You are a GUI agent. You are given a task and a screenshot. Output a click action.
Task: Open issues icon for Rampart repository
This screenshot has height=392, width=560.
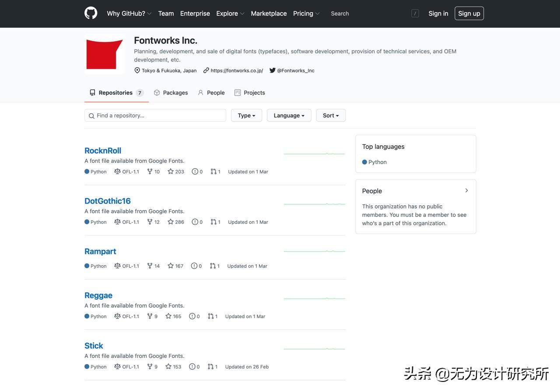coord(194,266)
